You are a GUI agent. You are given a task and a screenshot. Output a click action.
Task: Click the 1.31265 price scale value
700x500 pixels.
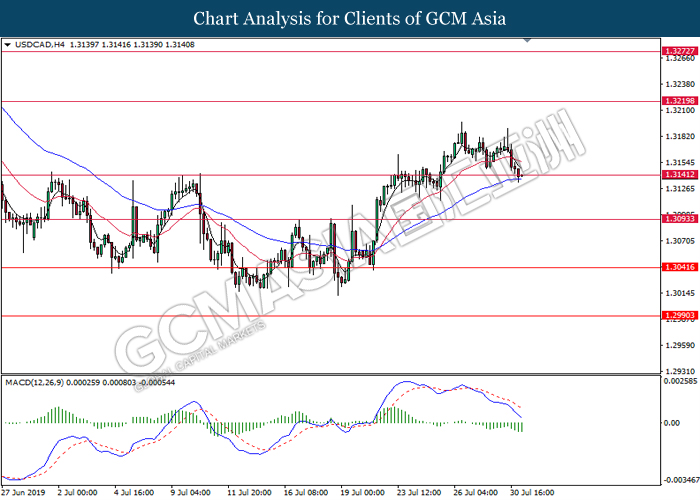click(x=680, y=189)
